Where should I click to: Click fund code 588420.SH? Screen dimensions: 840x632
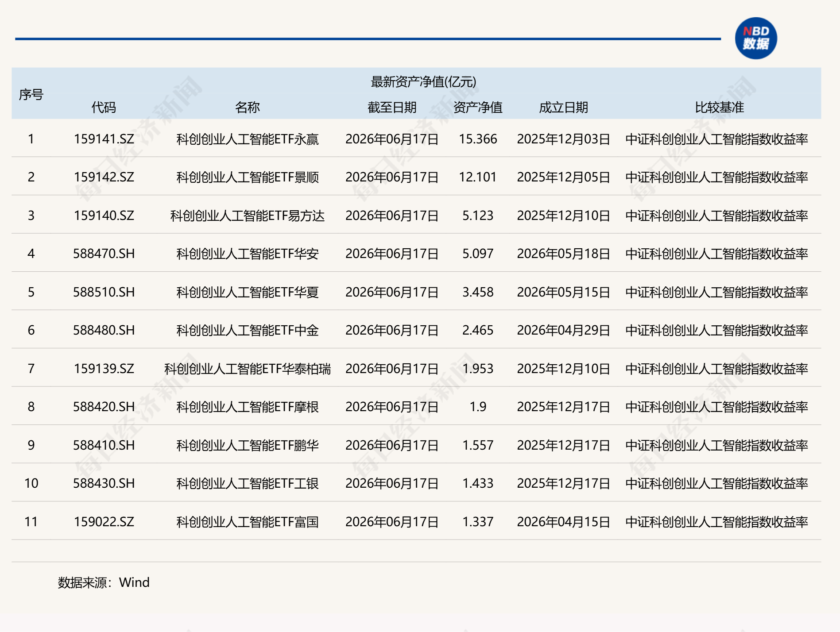[104, 407]
